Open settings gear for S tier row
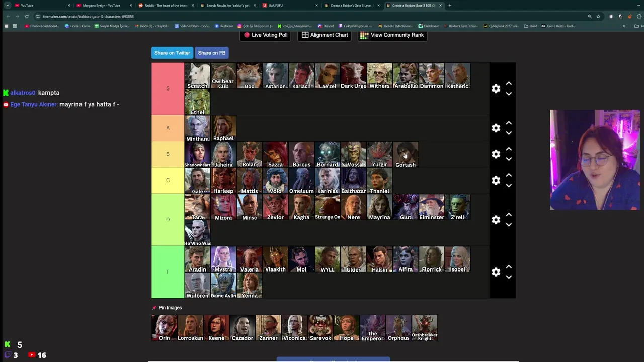This screenshot has height=362, width=644. click(496, 88)
